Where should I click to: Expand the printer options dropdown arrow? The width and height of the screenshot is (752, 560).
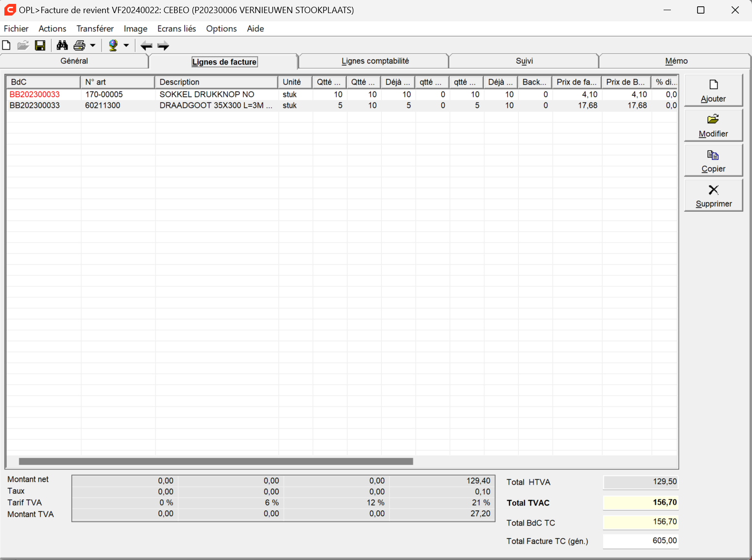point(92,46)
